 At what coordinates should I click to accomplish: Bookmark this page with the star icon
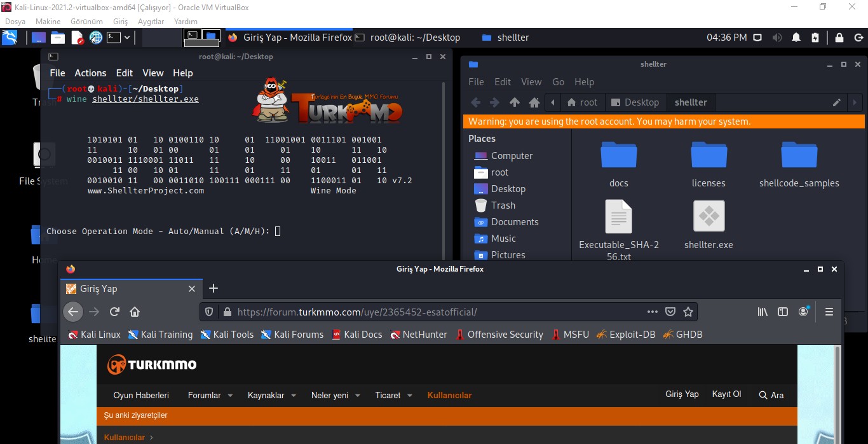[688, 312]
